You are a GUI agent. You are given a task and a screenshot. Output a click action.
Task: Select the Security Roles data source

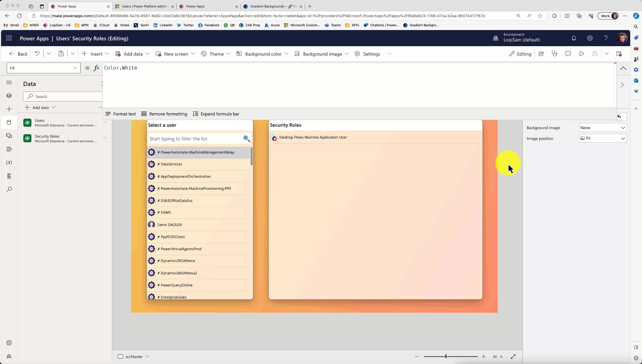[64, 139]
